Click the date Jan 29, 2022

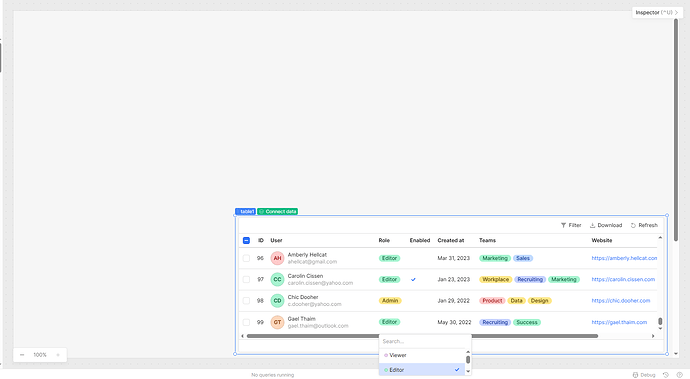[454, 301]
